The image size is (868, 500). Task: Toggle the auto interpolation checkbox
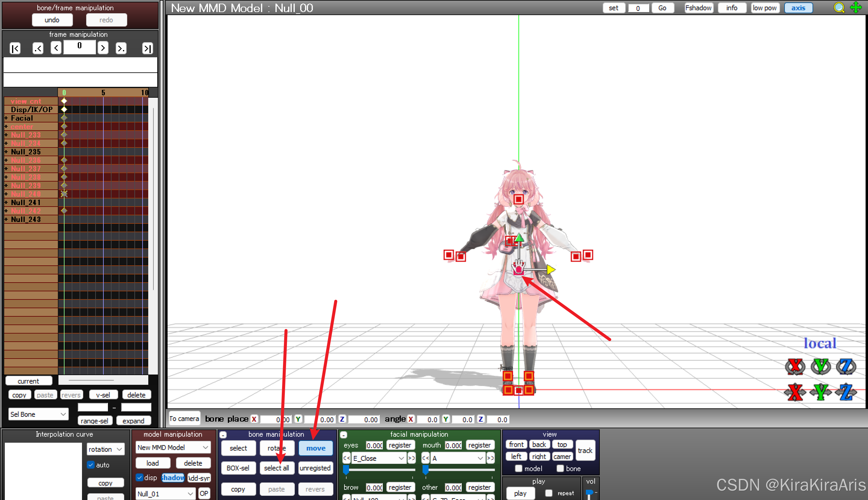coord(91,465)
